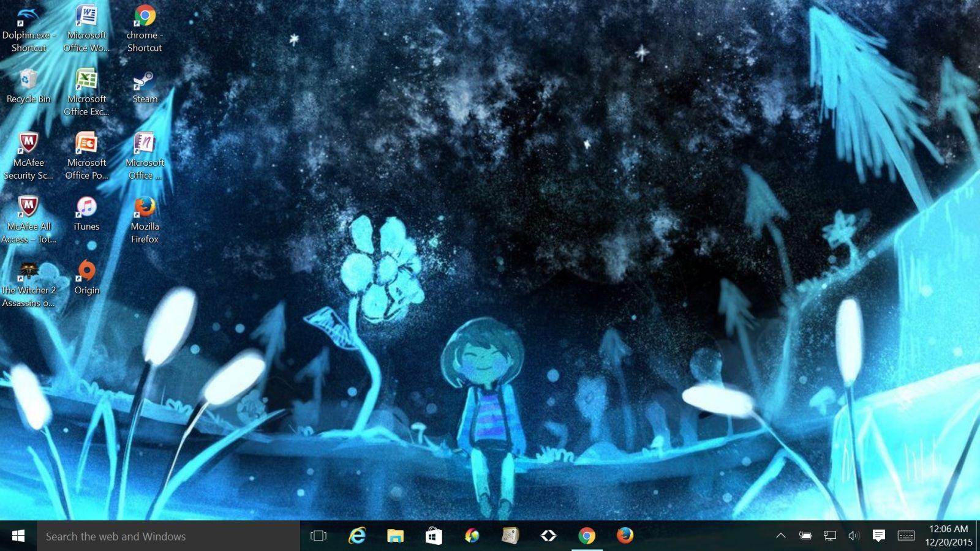Open the Microsoft Office Word desktop shortcut
This screenshot has height=551, width=980.
pos(86,29)
